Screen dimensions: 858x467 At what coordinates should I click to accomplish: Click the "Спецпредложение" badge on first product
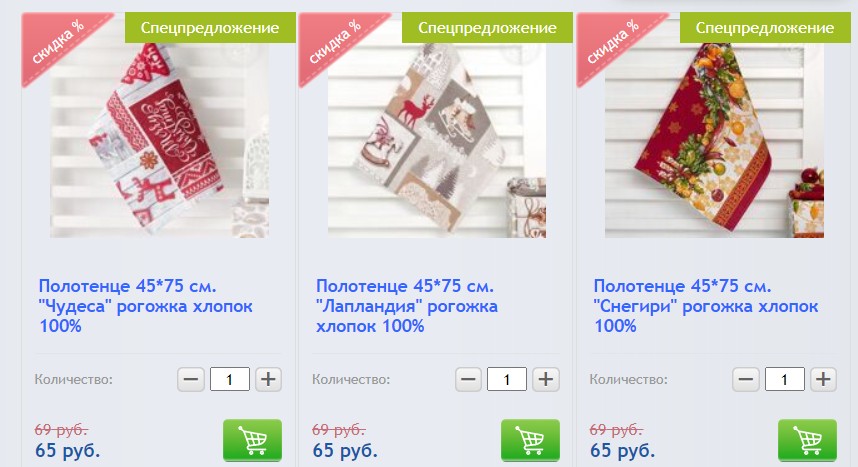point(210,27)
